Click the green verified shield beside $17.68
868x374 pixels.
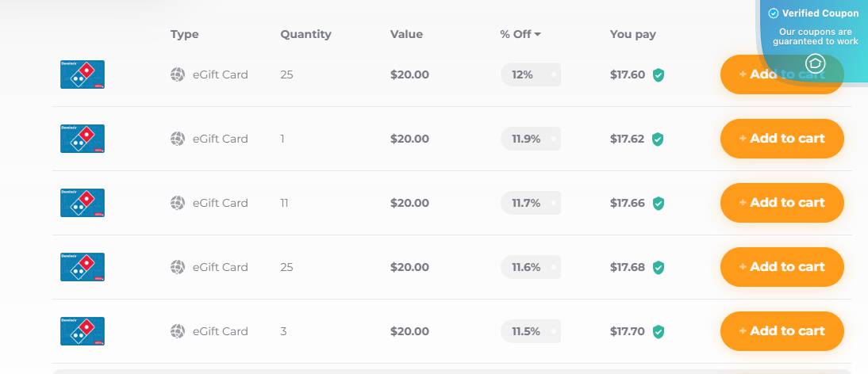click(659, 268)
